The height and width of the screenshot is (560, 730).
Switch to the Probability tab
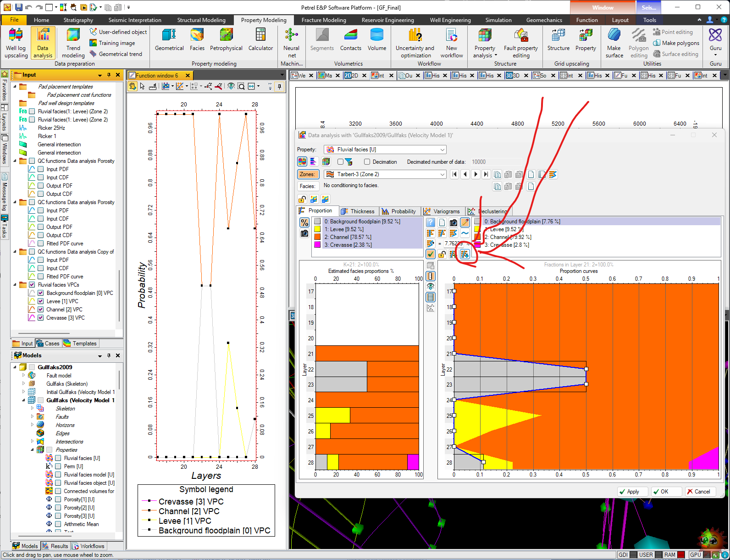point(399,211)
